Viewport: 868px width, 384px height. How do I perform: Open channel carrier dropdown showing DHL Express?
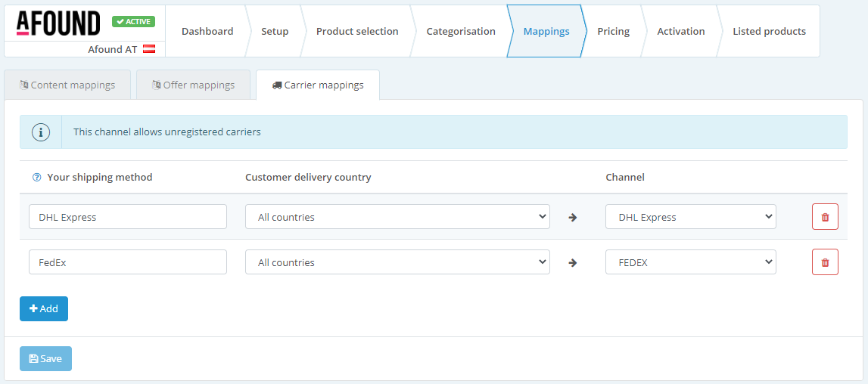point(691,216)
